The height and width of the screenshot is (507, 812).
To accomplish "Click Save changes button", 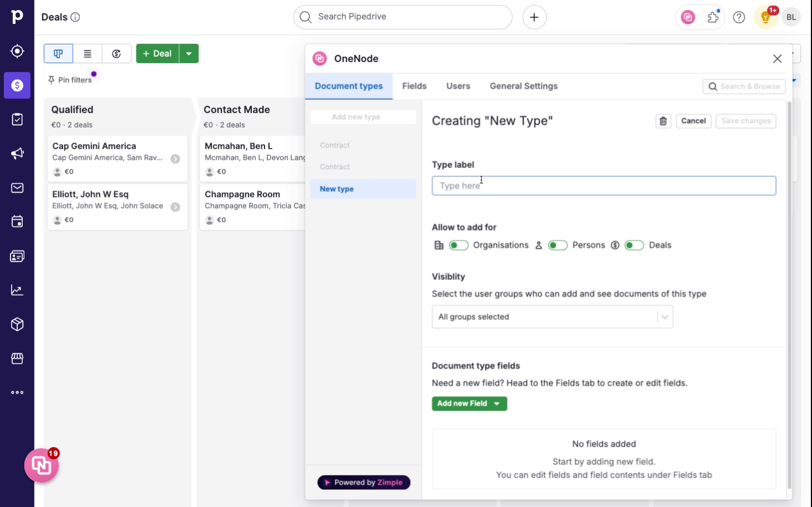I will tap(746, 121).
